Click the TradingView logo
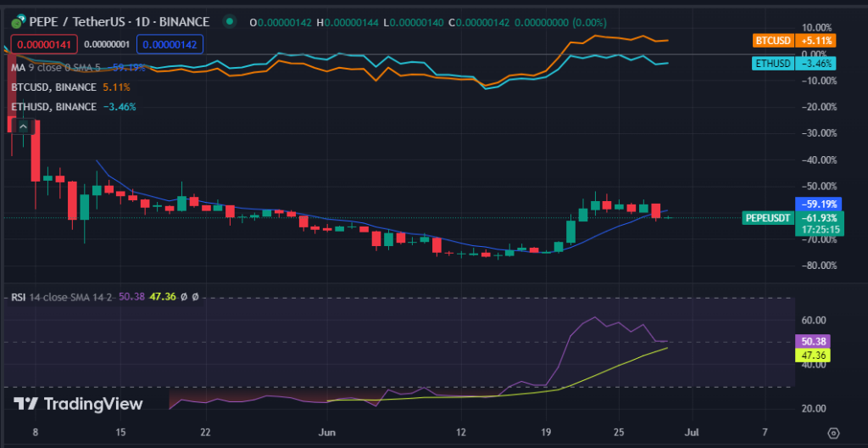The height and width of the screenshot is (448, 868). point(78,404)
